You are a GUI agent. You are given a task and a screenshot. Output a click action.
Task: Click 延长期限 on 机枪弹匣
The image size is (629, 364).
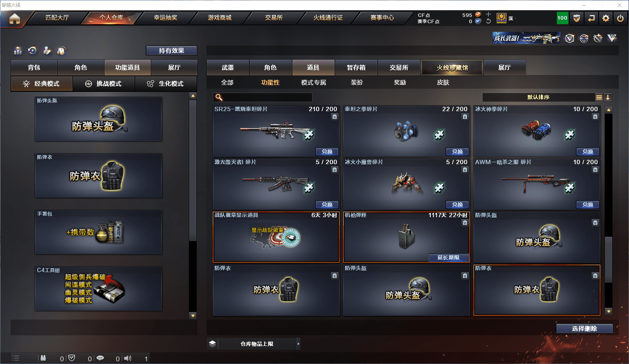click(x=448, y=258)
